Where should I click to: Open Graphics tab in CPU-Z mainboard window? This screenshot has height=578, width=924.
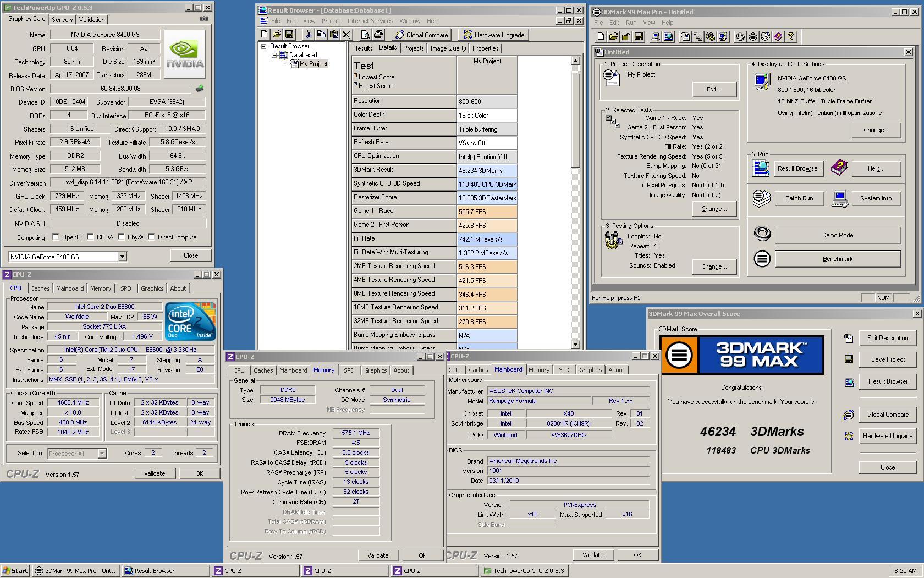(590, 370)
